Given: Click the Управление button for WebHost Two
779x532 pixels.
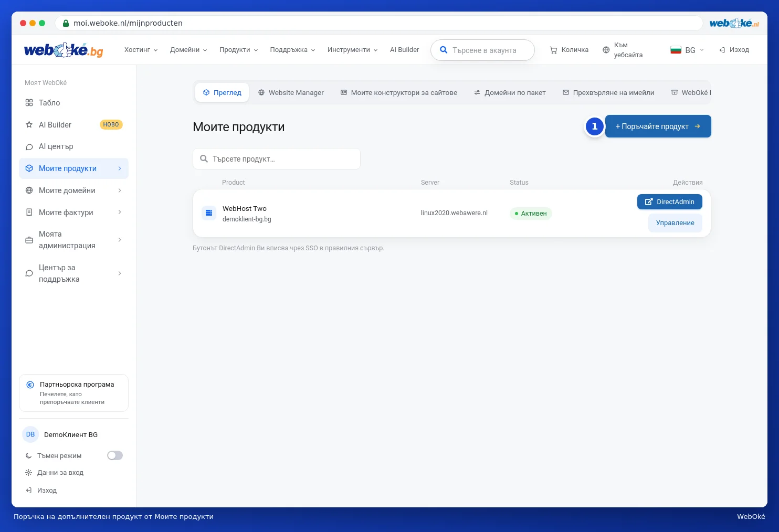Looking at the screenshot, I should click(x=675, y=223).
